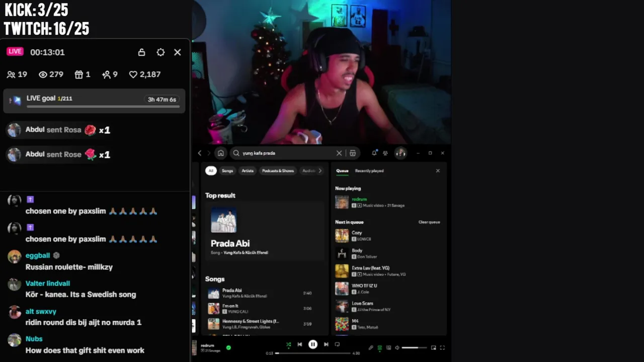644x362 pixels.
Task: Open Spotify notifications bell
Action: click(374, 153)
